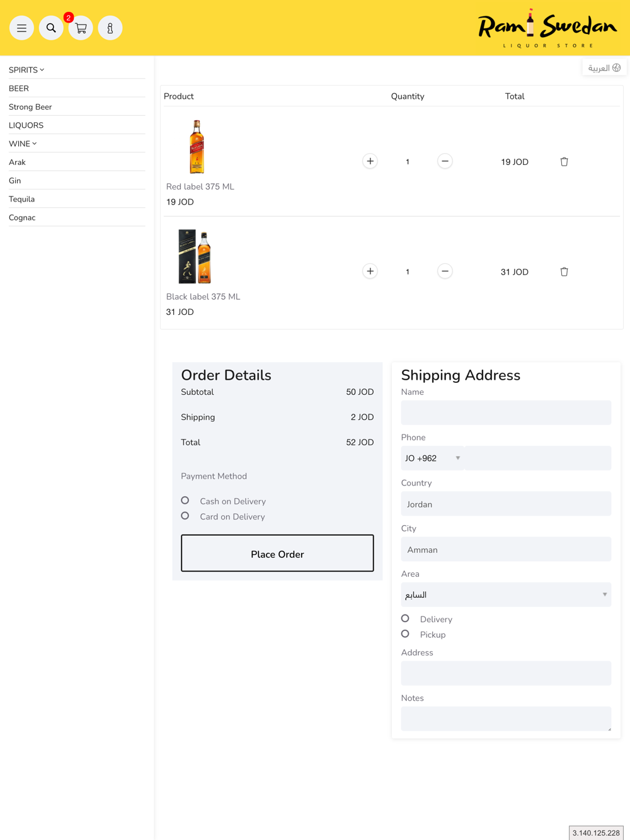Go to the Tequila category
The width and height of the screenshot is (630, 840).
click(x=21, y=199)
